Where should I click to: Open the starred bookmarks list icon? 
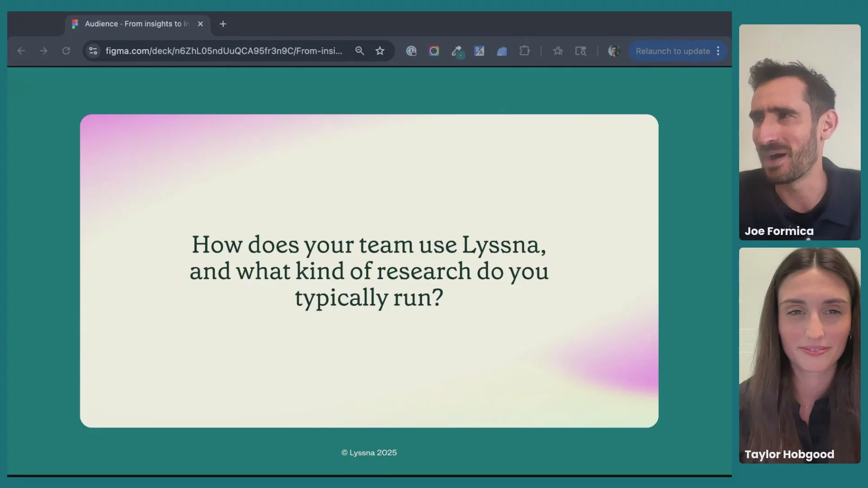pyautogui.click(x=558, y=51)
